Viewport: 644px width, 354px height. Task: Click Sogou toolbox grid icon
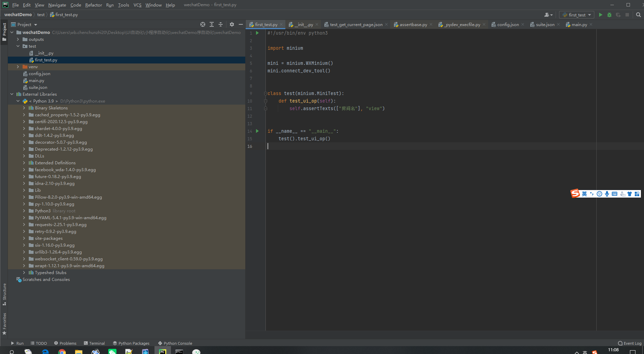pyautogui.click(x=637, y=194)
